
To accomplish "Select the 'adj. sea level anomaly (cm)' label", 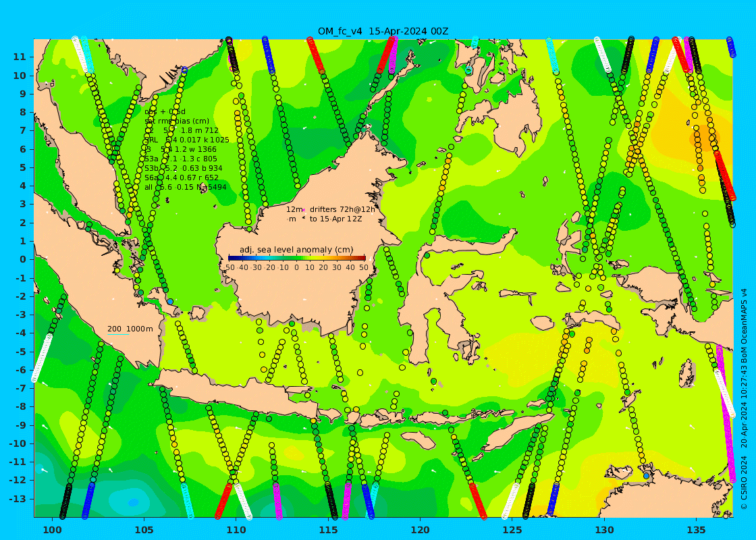I will point(296,250).
